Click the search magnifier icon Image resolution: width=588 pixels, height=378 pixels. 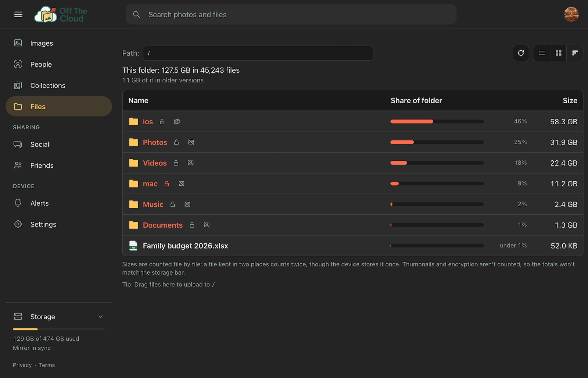coord(136,14)
